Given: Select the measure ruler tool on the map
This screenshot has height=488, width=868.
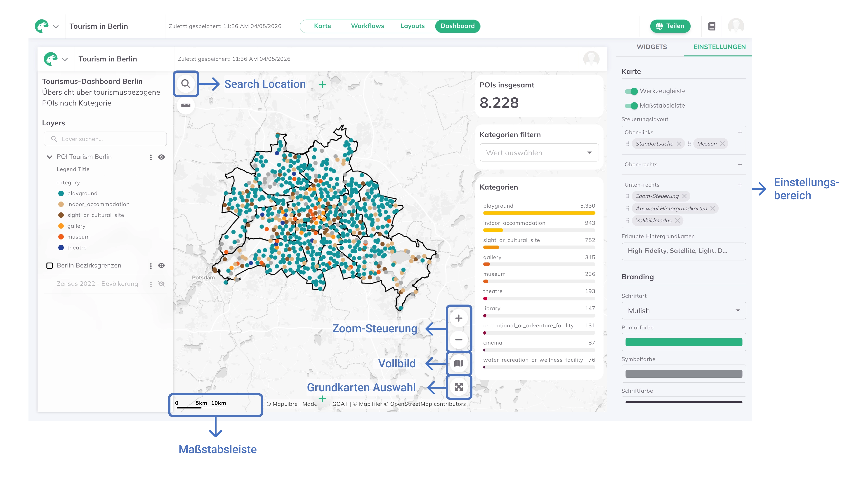Looking at the screenshot, I should click(186, 106).
